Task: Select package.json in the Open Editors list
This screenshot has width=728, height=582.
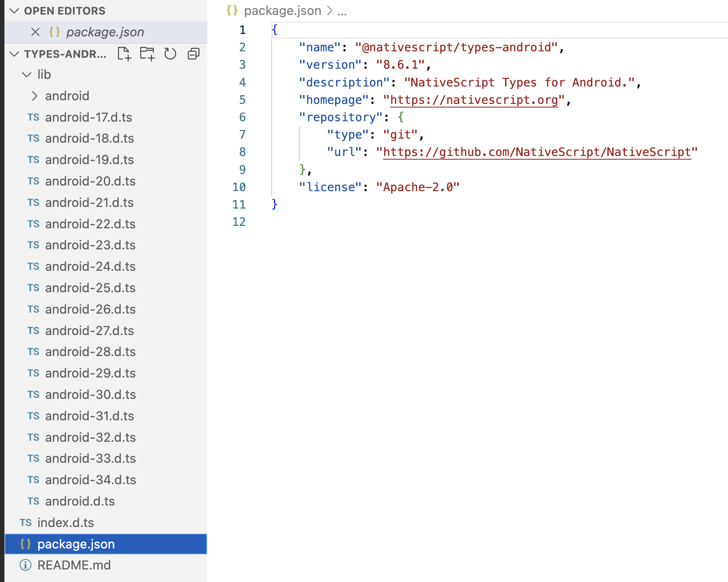Action: pos(105,32)
